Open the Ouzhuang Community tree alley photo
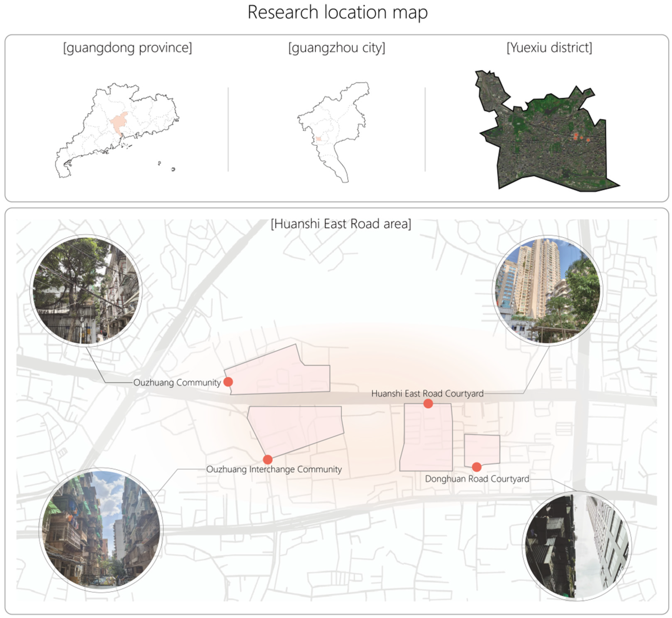This screenshot has height=618, width=672. (x=86, y=290)
